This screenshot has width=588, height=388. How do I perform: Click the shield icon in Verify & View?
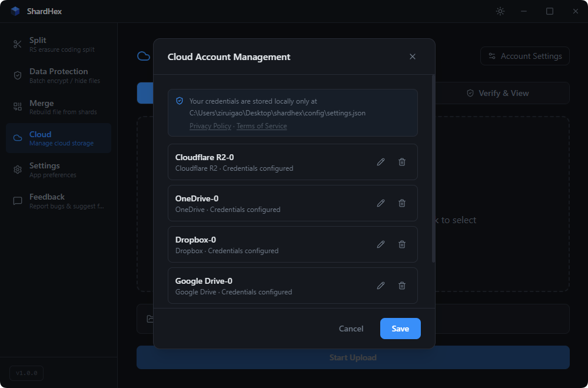pos(470,93)
